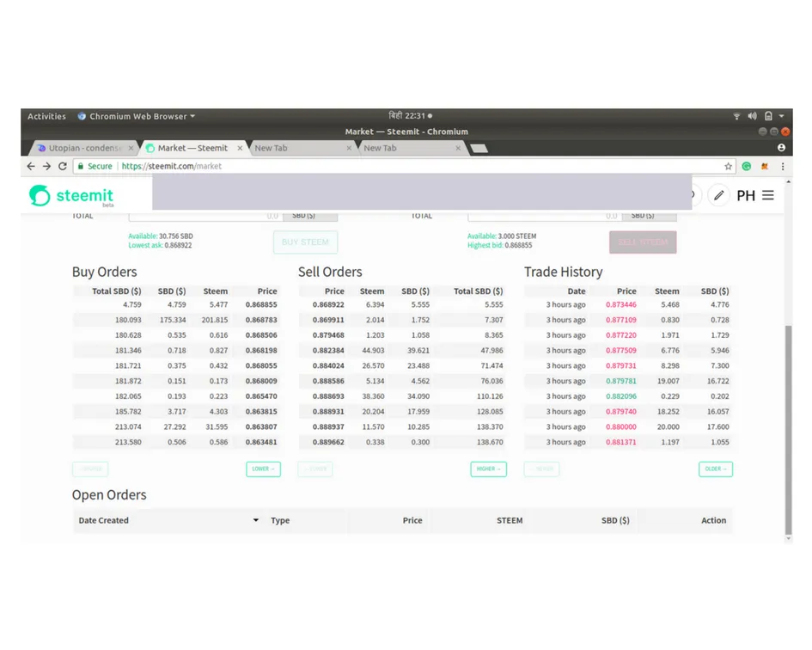Select buy order priced 0.868855

(175, 304)
